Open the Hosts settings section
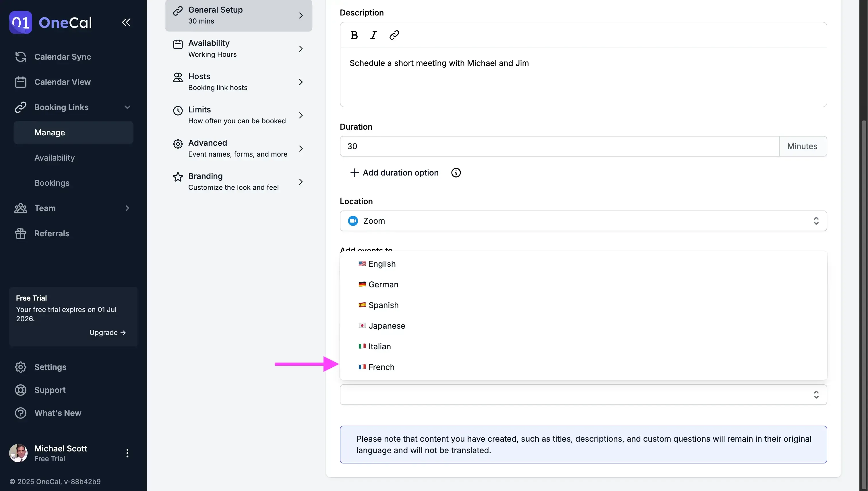 (238, 82)
